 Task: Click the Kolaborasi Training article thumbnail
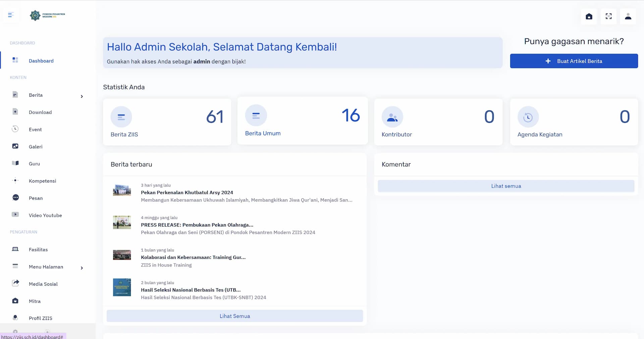click(x=122, y=255)
